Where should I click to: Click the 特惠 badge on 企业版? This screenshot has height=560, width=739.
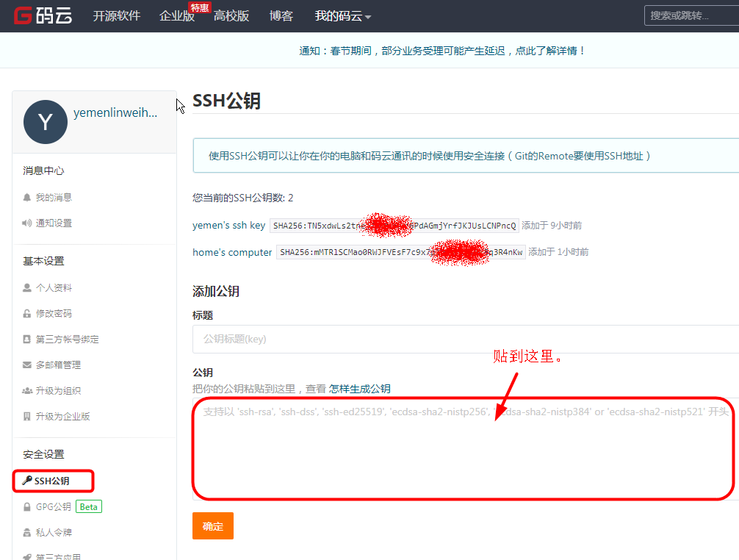[x=199, y=7]
